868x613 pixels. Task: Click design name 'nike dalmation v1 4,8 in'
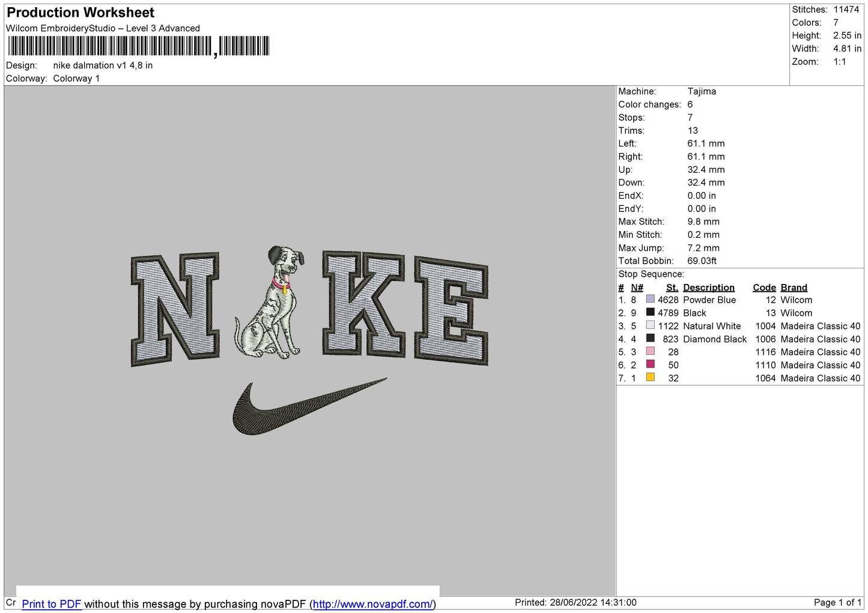[103, 65]
